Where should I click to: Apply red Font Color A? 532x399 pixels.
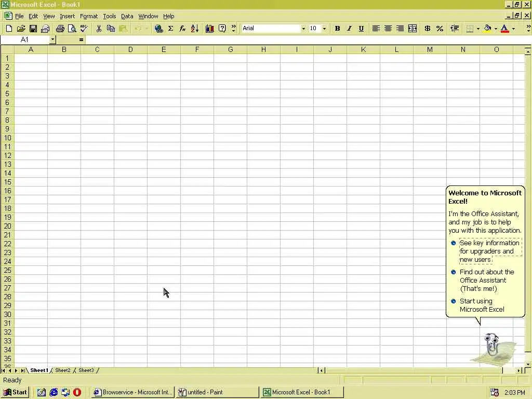pyautogui.click(x=505, y=29)
